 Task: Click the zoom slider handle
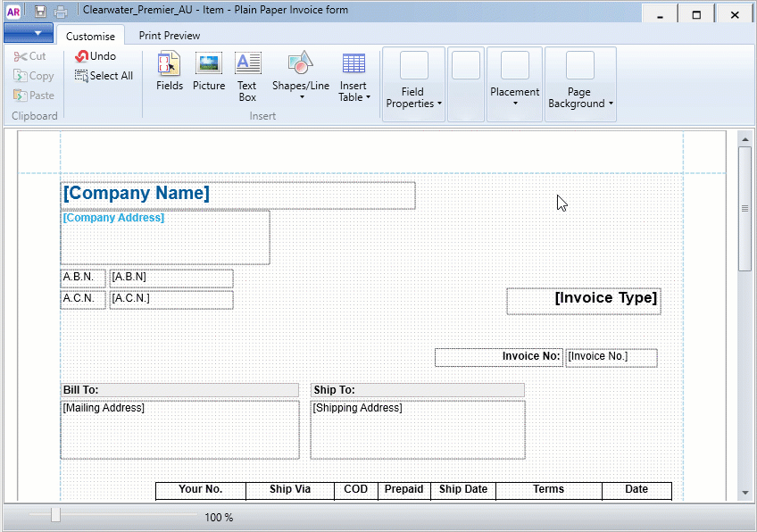(55, 515)
